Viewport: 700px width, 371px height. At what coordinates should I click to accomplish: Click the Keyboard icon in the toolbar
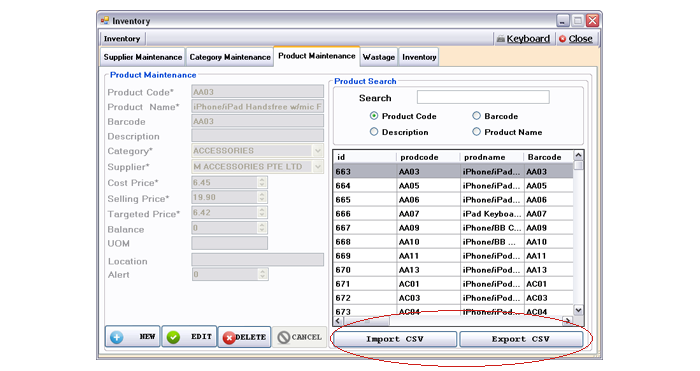tap(500, 39)
